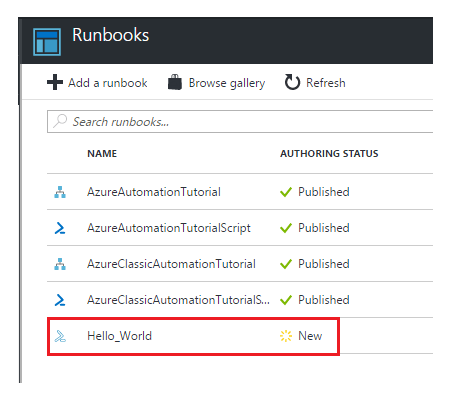This screenshot has height=393, width=455.
Task: Click the Browse gallery shopping bag icon
Action: [x=175, y=82]
